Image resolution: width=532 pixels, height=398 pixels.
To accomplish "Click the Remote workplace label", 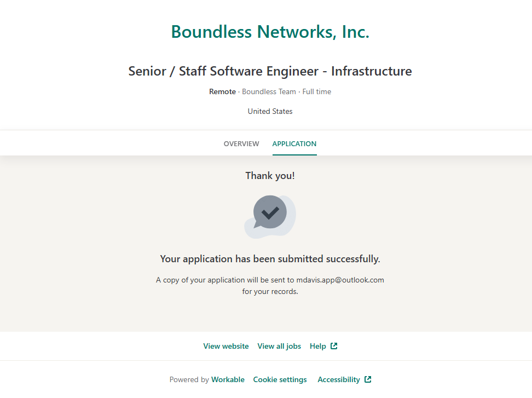I will [222, 91].
